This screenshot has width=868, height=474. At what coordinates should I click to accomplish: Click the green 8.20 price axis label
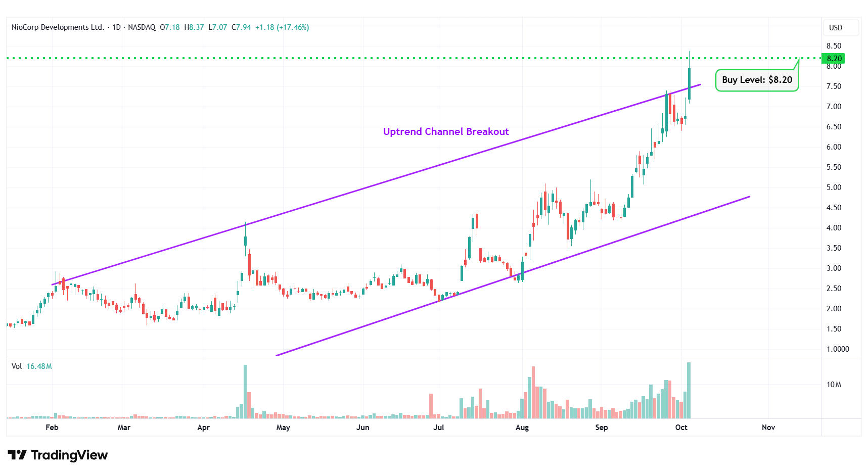click(x=834, y=59)
